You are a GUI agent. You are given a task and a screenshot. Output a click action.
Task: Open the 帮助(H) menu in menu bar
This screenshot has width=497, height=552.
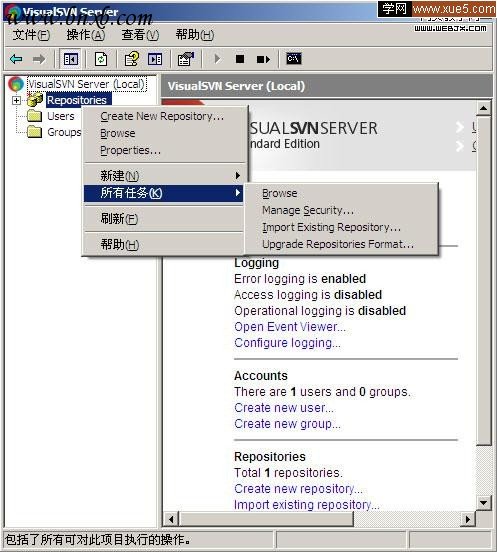coord(195,35)
